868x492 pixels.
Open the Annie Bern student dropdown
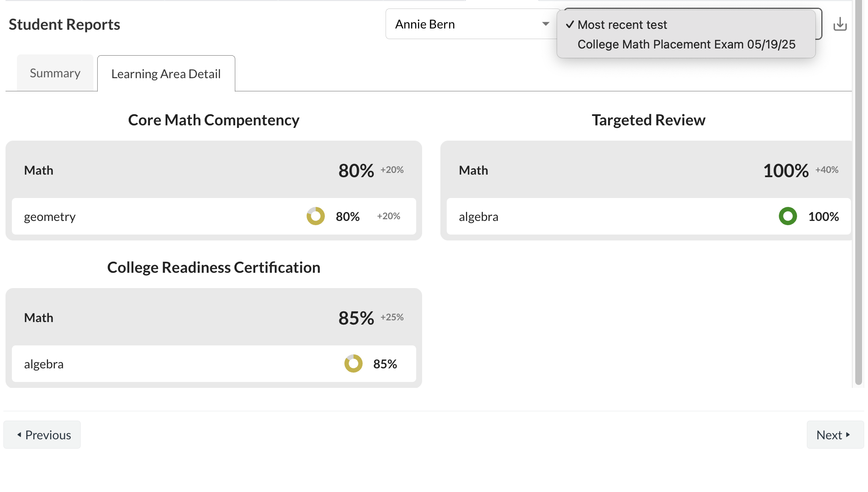[x=472, y=24]
